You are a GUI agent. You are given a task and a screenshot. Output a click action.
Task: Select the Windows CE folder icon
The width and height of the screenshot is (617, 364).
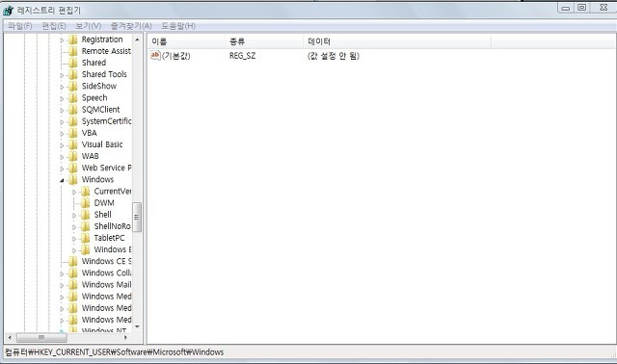(73, 261)
